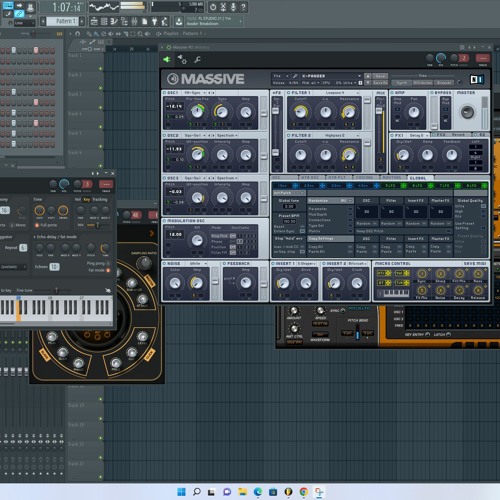This screenshot has width=500, height=500.
Task: Switch to the OSC tab in Massive
Action: (x=276, y=178)
